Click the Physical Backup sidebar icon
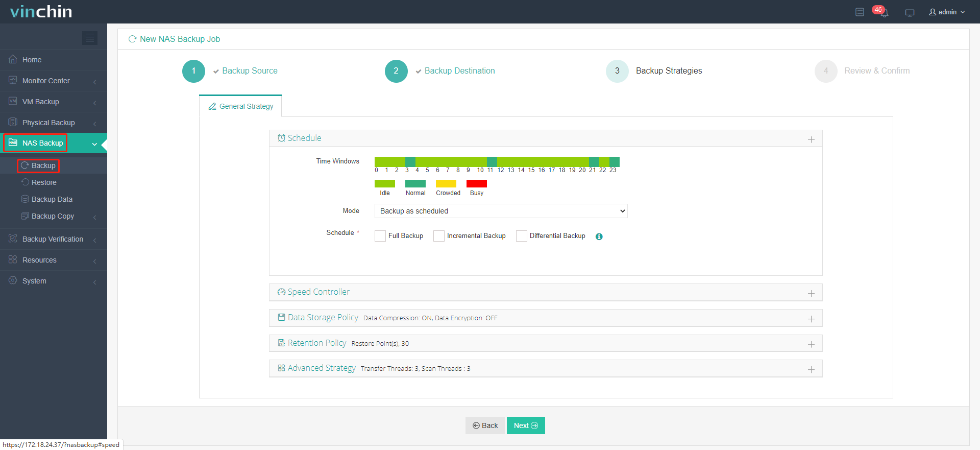Screen dimensions: 980x450 coord(13,122)
